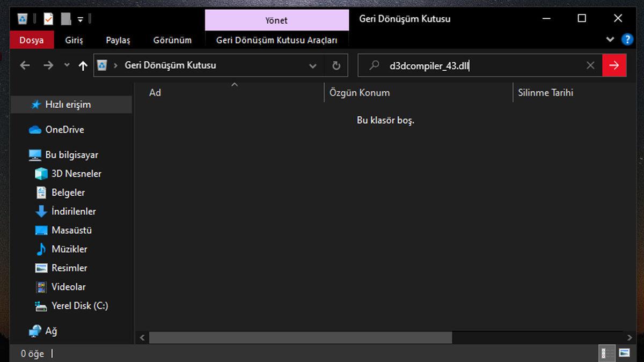Screen dimensions: 644x362
Task: Click the refresh icon next to address bar
Action: click(336, 65)
